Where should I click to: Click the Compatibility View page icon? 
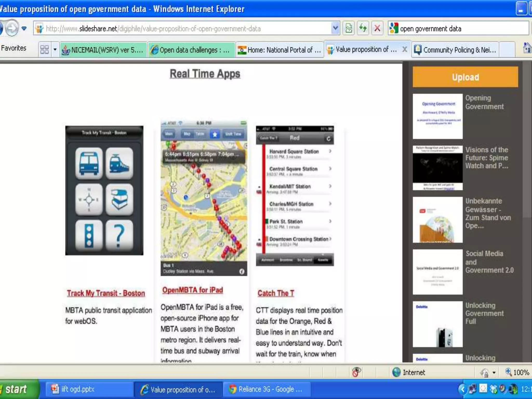[x=349, y=28]
